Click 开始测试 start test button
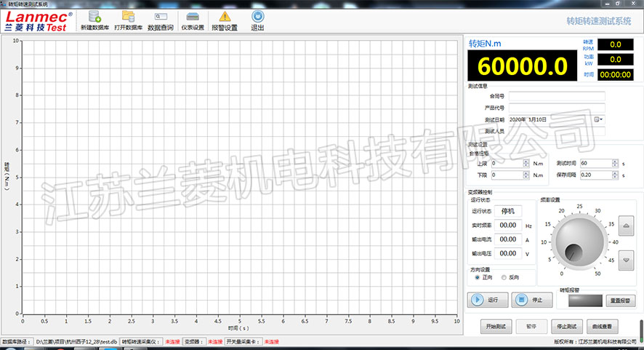Viewport: 644px width, 350px height. (x=497, y=327)
